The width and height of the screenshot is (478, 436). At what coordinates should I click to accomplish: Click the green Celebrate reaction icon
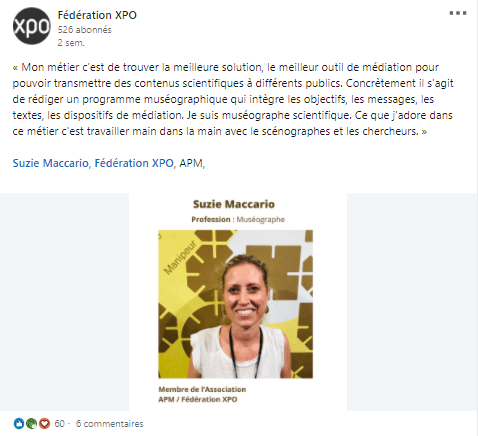coord(31,423)
